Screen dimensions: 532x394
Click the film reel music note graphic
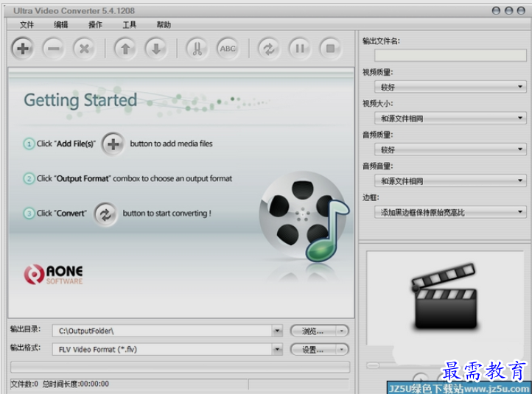[304, 217]
